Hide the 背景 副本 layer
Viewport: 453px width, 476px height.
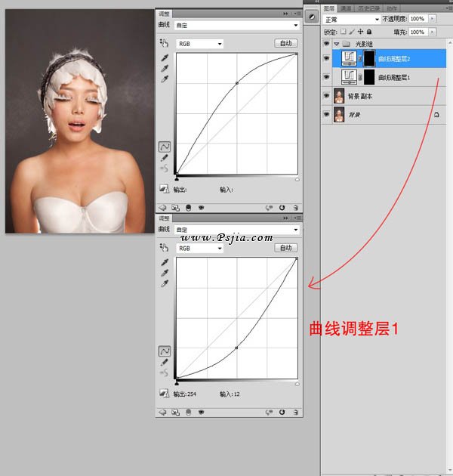tap(326, 96)
